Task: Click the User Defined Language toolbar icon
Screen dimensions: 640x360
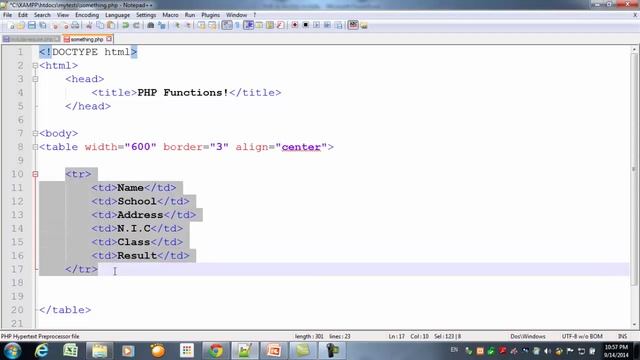Action: tap(259, 25)
